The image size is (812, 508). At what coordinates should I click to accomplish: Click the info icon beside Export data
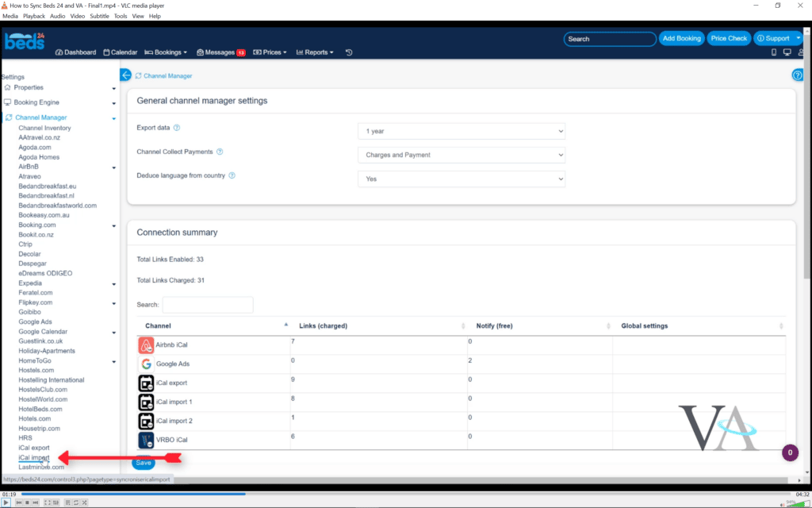177,128
